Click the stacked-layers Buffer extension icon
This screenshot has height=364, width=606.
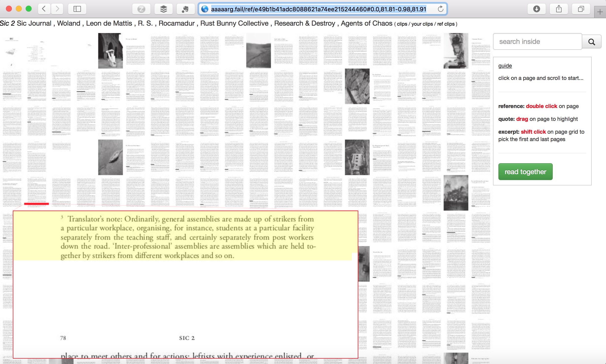[x=163, y=9]
